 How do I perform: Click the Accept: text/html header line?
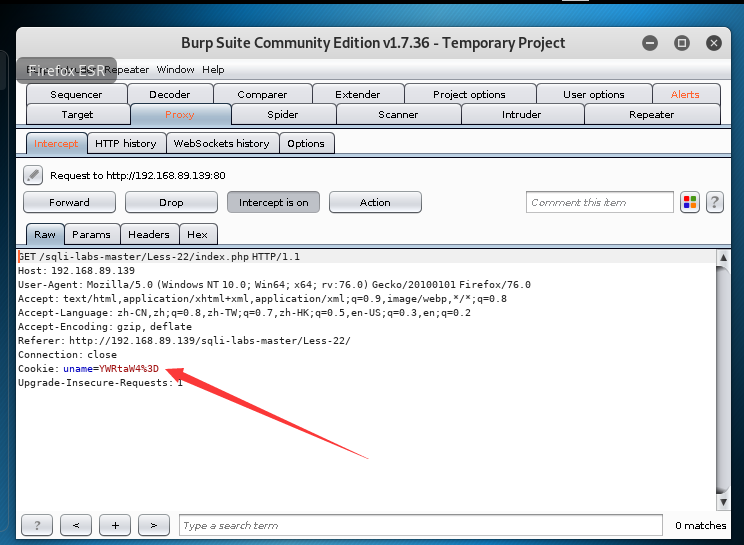(262, 299)
